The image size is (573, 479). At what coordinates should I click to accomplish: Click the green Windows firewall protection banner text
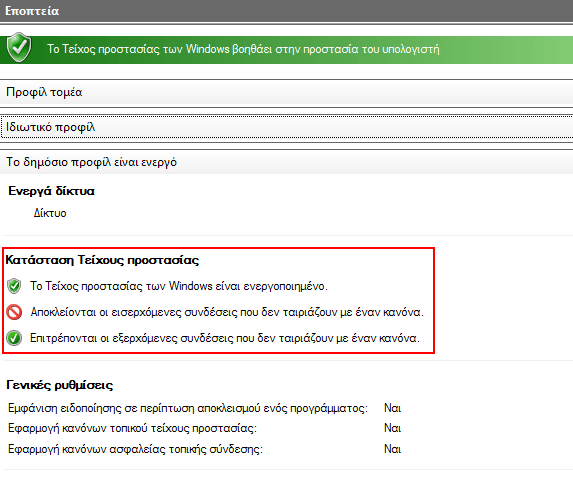click(243, 49)
